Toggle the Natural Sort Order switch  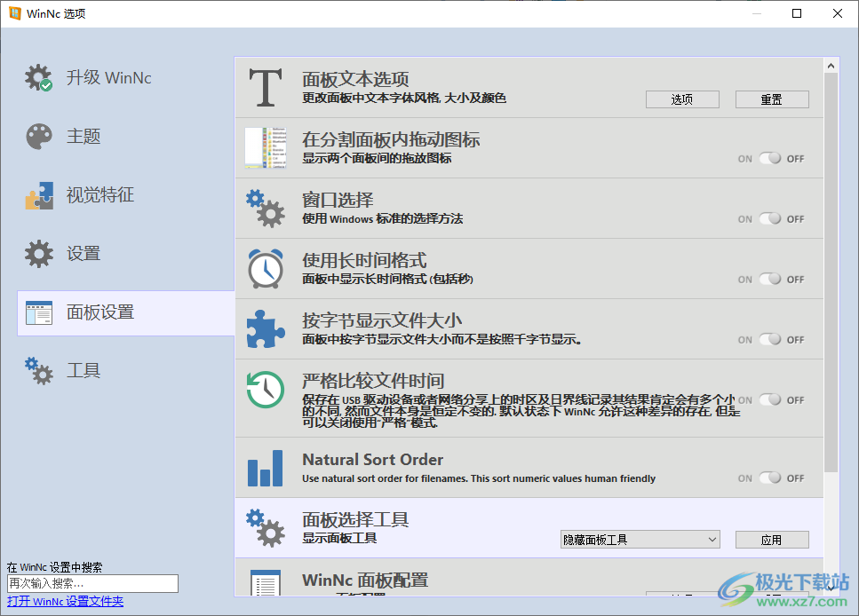pos(770,478)
